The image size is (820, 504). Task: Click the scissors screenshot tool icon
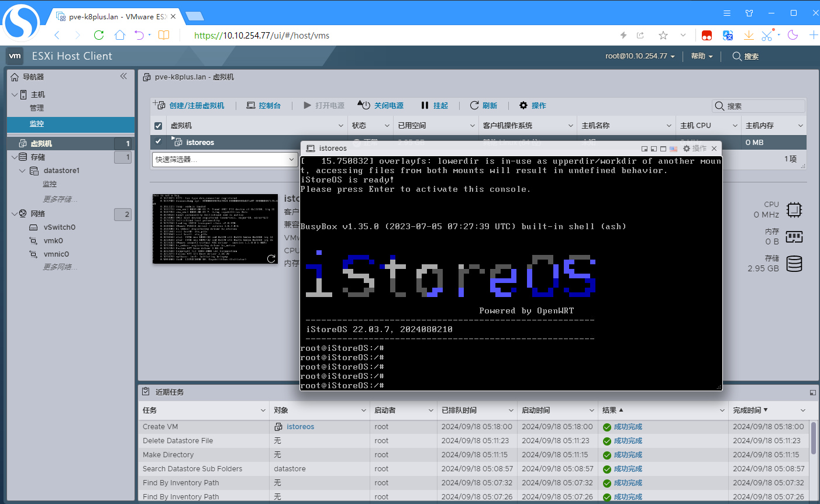pyautogui.click(x=767, y=35)
